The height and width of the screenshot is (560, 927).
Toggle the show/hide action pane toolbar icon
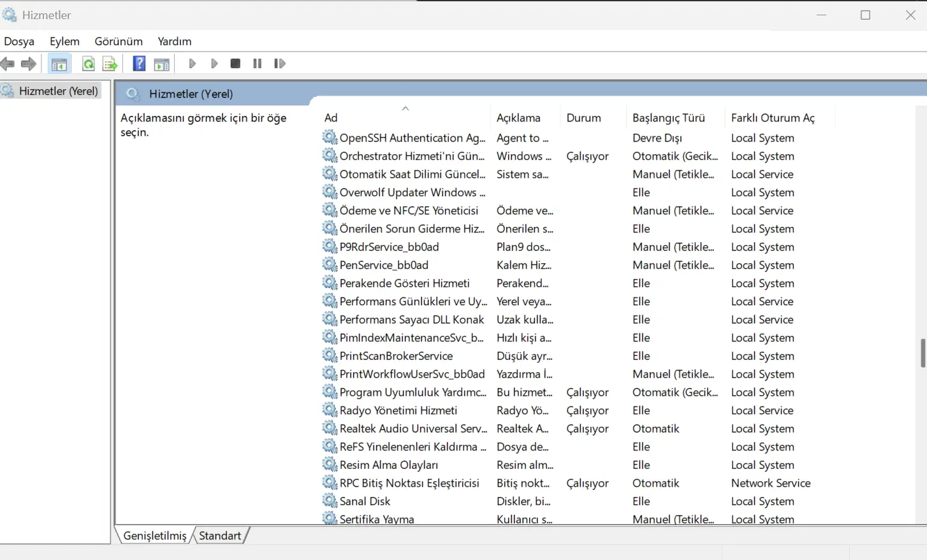(x=162, y=64)
